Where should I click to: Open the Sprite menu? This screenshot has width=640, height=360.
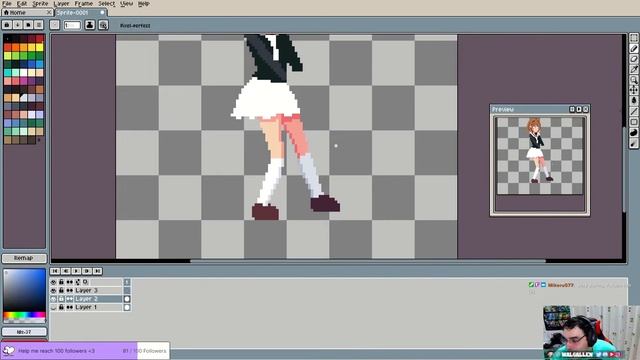[40, 4]
